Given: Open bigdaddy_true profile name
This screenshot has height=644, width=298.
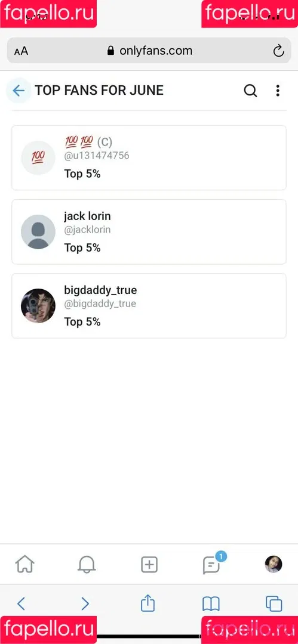Looking at the screenshot, I should click(x=100, y=290).
